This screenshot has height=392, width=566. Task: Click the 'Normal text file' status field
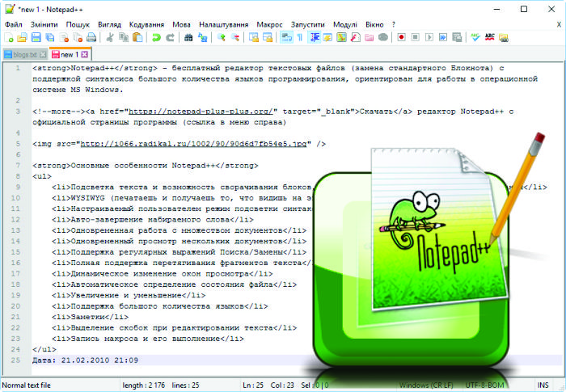tap(27, 386)
